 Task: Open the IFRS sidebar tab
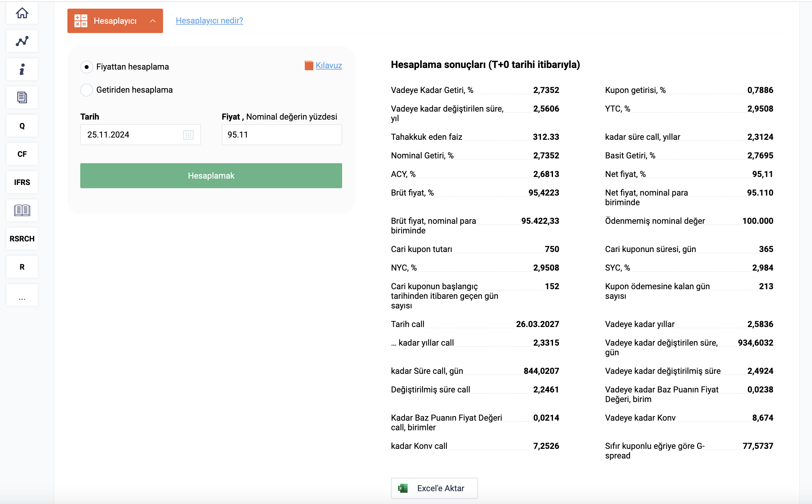pyautogui.click(x=22, y=182)
